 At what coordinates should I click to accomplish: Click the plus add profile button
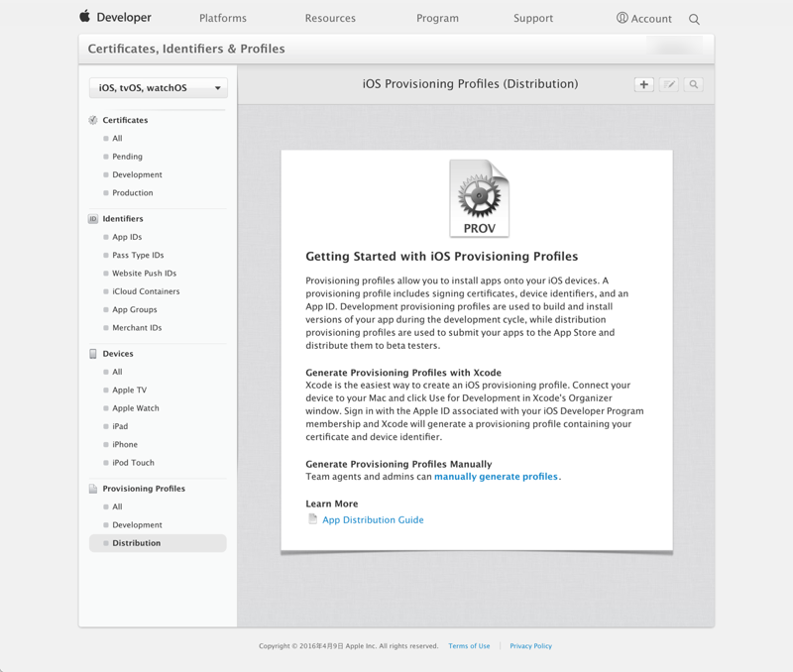(643, 84)
